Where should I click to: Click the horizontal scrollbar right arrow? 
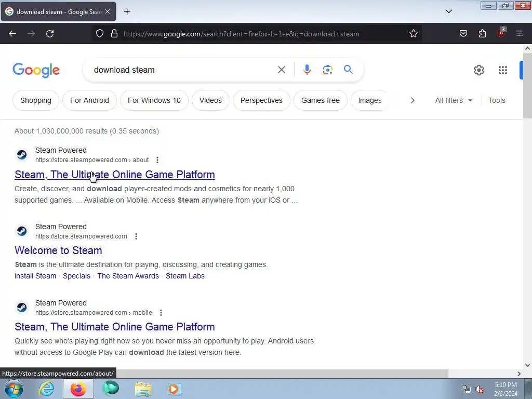click(x=519, y=374)
